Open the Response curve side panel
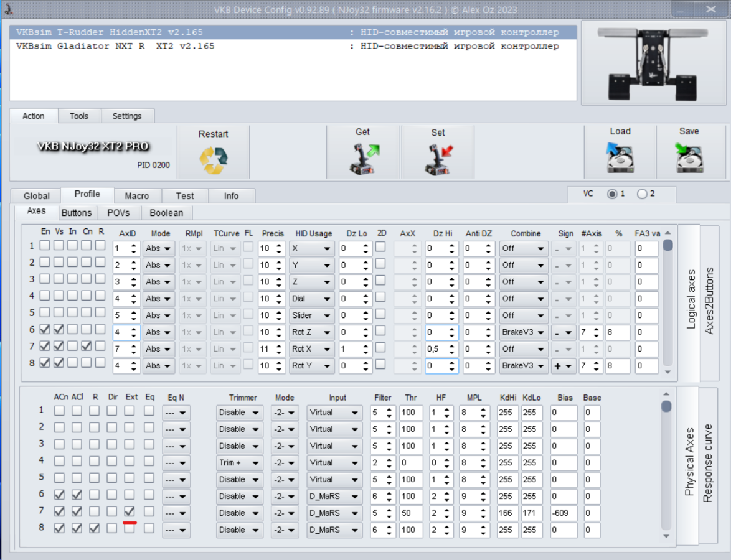This screenshot has width=731, height=560. click(708, 464)
